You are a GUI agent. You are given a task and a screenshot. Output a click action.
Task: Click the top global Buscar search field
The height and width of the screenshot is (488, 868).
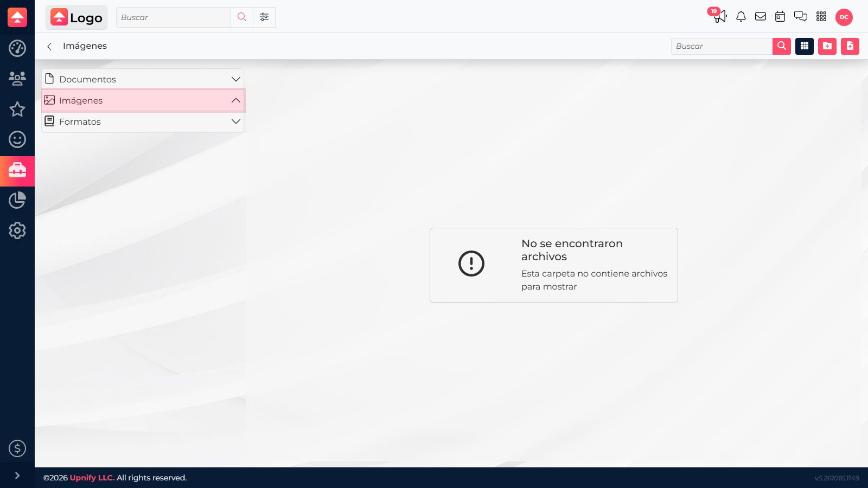[174, 17]
